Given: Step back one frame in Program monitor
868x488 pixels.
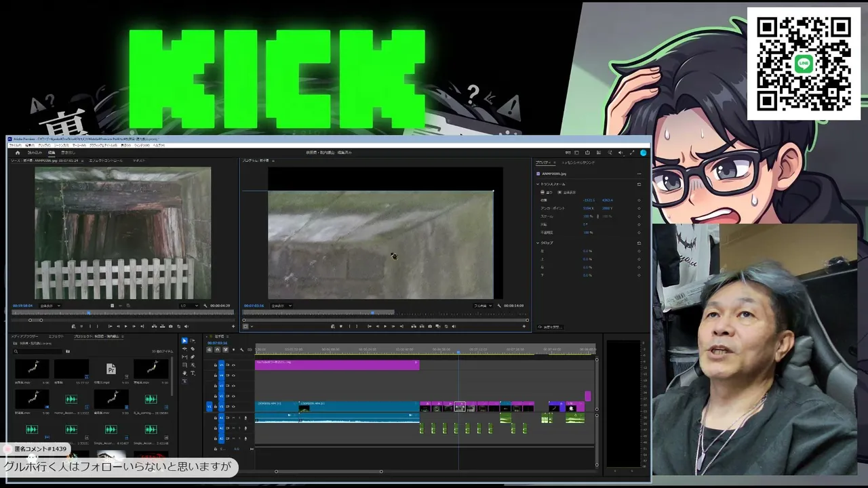Looking at the screenshot, I should click(x=377, y=327).
